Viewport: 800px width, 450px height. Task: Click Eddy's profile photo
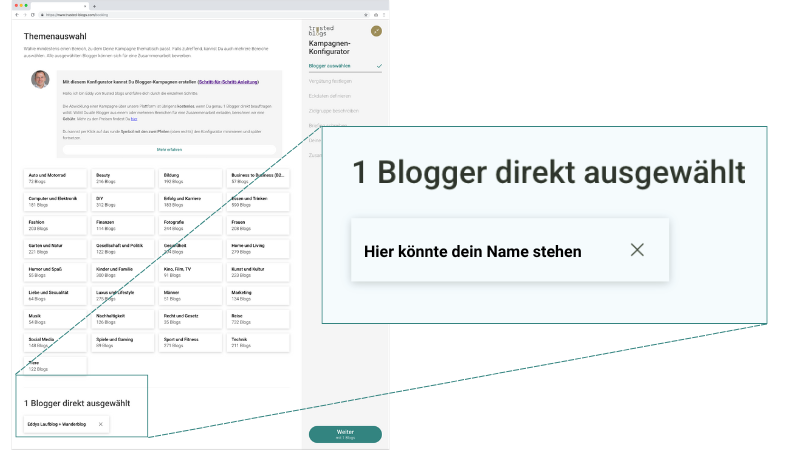point(40,80)
